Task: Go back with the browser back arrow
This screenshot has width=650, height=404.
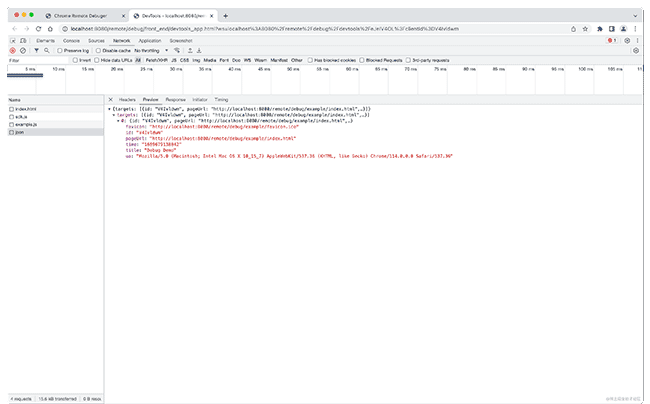Action: 15,29
